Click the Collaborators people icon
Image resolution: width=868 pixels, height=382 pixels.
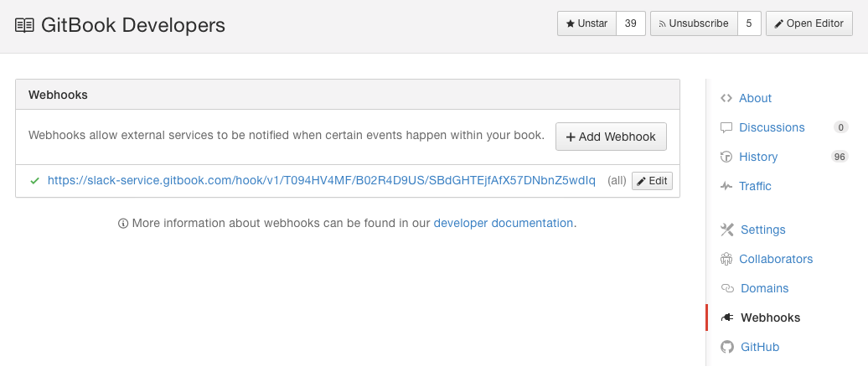pos(726,259)
